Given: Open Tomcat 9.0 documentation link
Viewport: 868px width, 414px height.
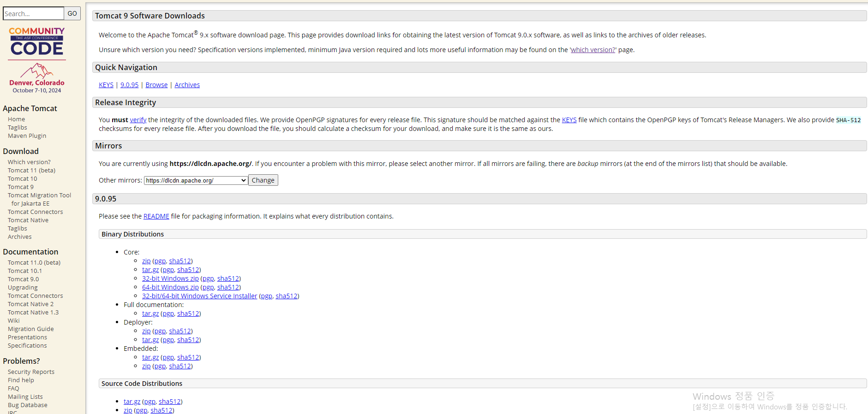Looking at the screenshot, I should pyautogui.click(x=24, y=279).
